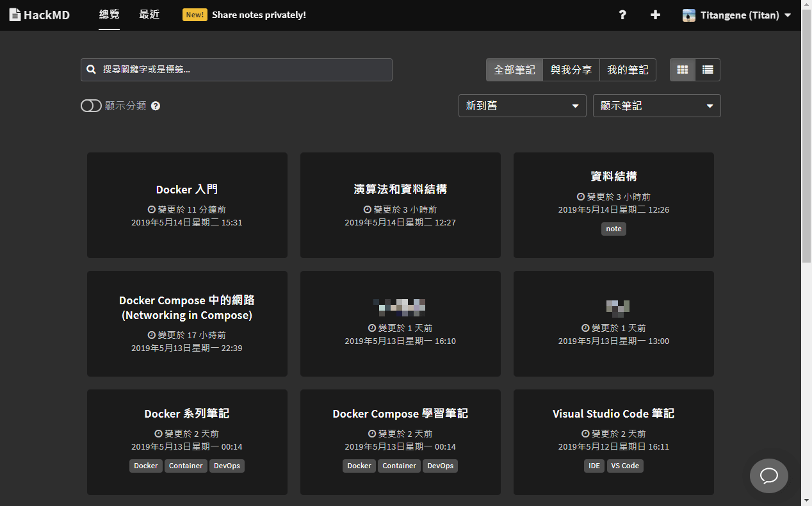Open pixelated note updated 16:10
The image size is (812, 506).
(x=400, y=323)
